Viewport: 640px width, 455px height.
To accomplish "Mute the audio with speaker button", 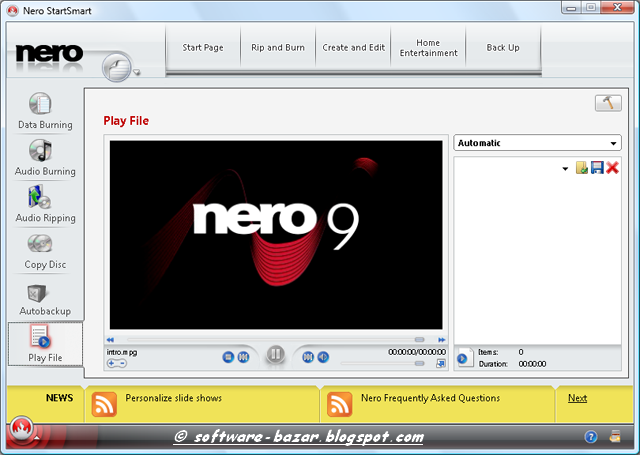I will pos(323,357).
